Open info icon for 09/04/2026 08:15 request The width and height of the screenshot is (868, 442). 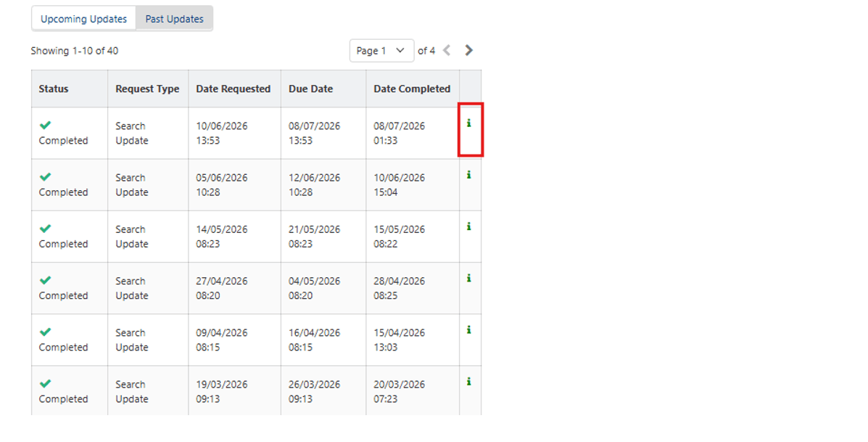[469, 330]
